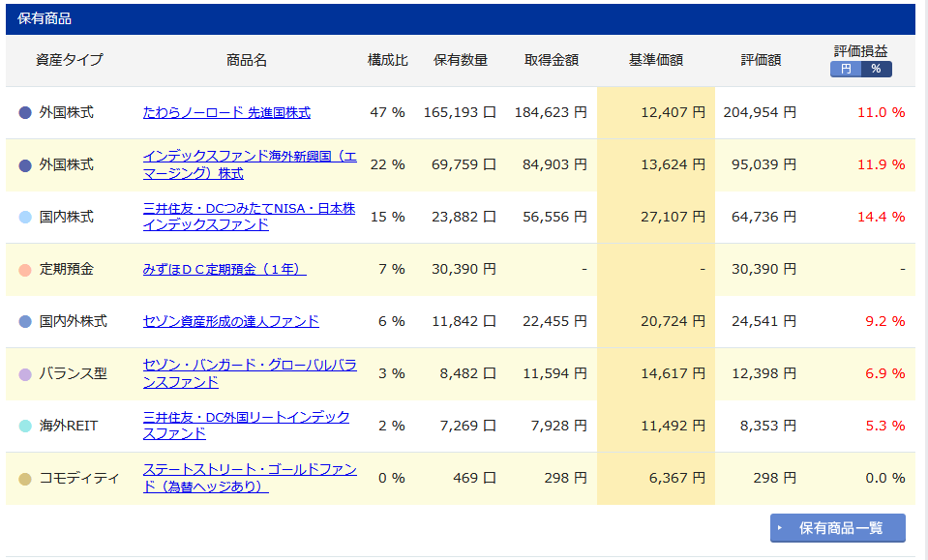Click the 12,407 円 base price
The image size is (928, 560).
pos(674,112)
